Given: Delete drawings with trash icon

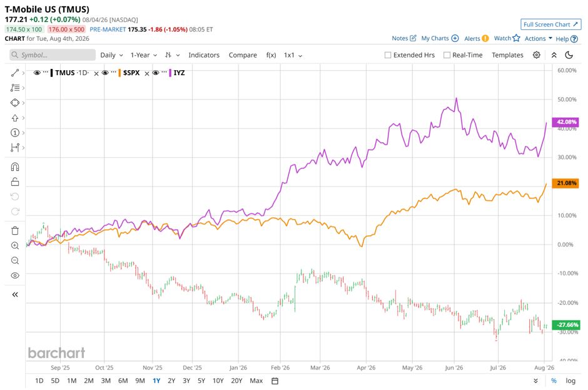Looking at the screenshot, I should (15, 231).
